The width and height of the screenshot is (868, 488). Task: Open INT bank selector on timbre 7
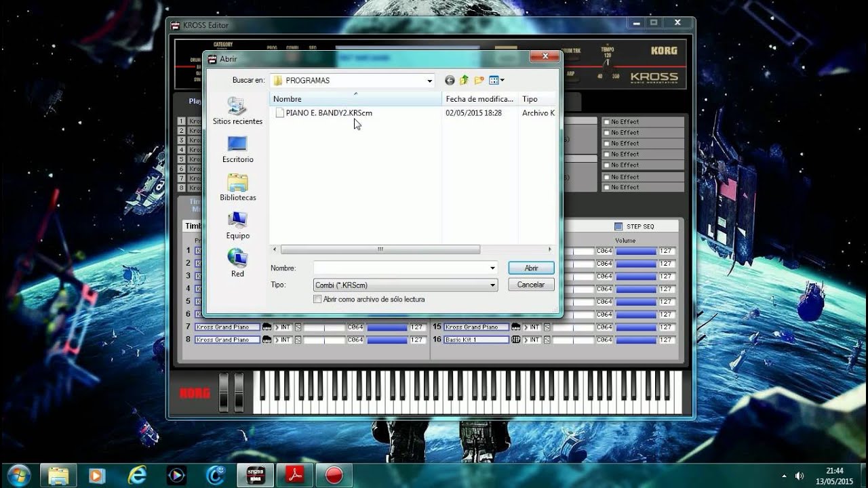point(283,327)
